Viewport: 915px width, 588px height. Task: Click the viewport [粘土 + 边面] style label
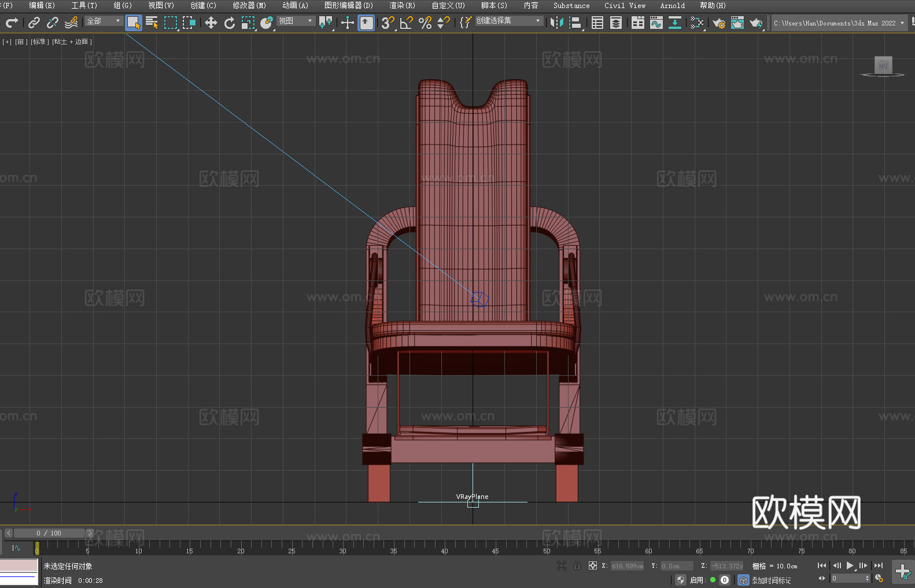pos(72,42)
